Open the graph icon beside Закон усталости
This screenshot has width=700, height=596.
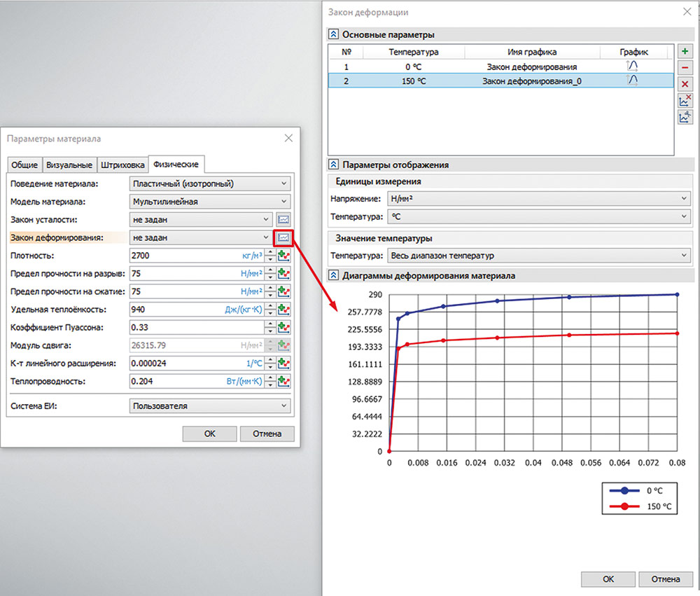(283, 219)
